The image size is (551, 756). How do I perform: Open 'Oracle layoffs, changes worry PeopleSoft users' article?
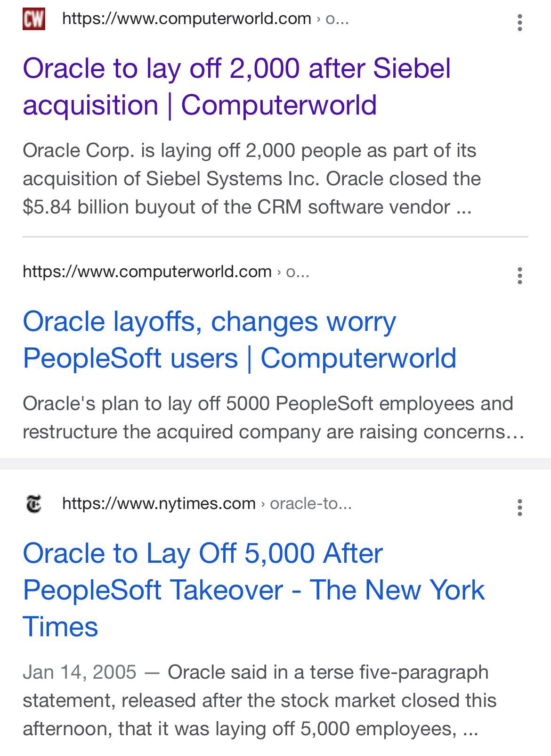240,339
